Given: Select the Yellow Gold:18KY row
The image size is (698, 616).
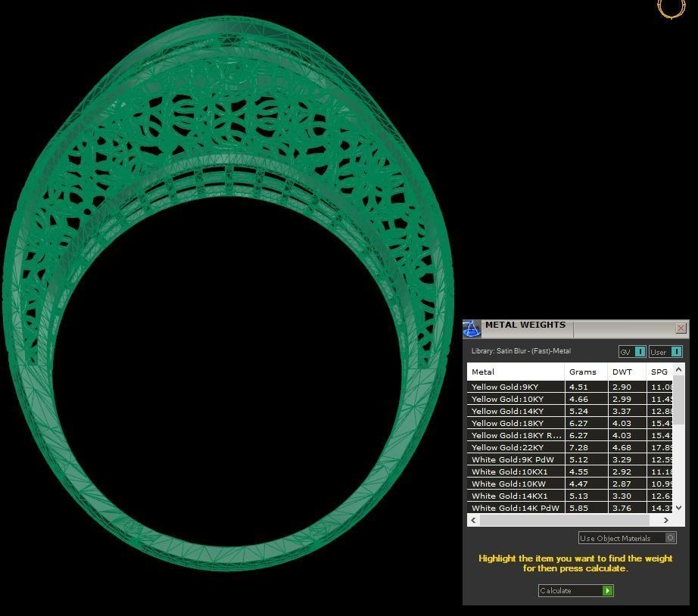Looking at the screenshot, I should (570, 423).
